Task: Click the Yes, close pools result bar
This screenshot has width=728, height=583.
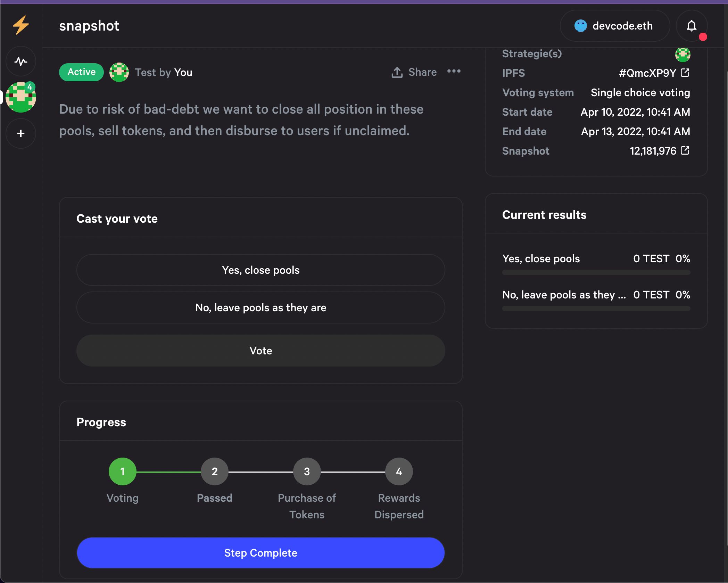Action: [596, 273]
